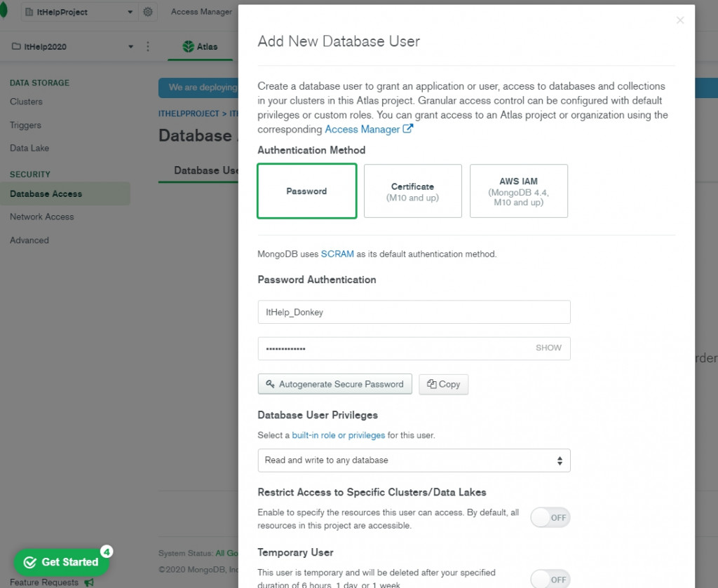The image size is (718, 588).
Task: Select Database Access in sidebar
Action: (x=65, y=193)
